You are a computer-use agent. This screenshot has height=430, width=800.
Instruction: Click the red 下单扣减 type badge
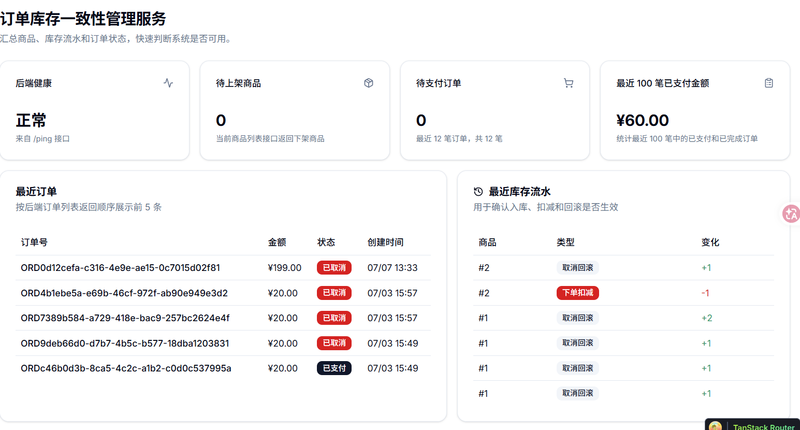pos(578,293)
